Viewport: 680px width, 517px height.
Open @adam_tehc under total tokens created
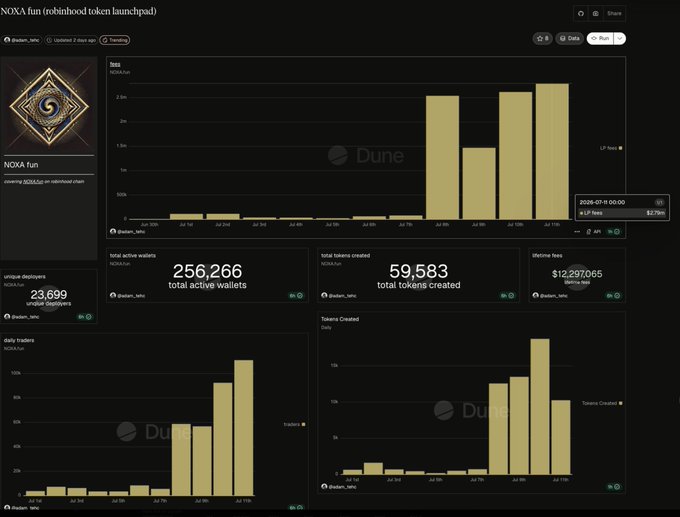tap(339, 296)
